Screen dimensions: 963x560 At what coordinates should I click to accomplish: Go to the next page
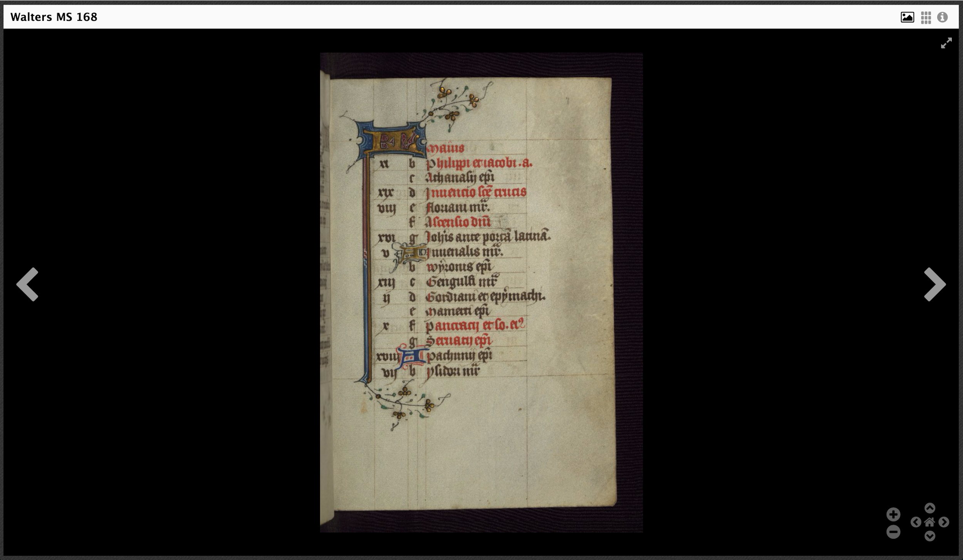click(935, 284)
